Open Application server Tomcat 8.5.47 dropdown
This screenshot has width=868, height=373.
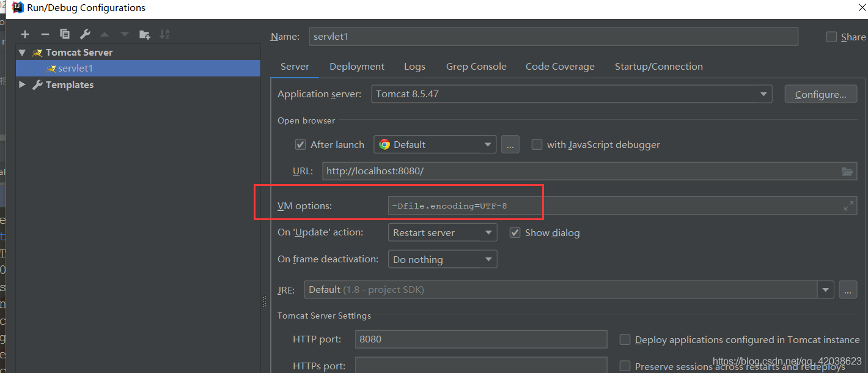(572, 94)
